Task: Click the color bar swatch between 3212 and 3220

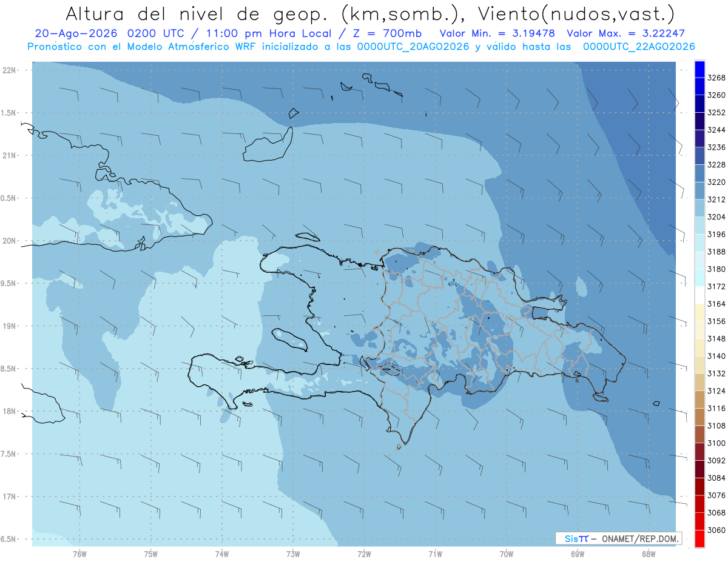Action: (699, 191)
